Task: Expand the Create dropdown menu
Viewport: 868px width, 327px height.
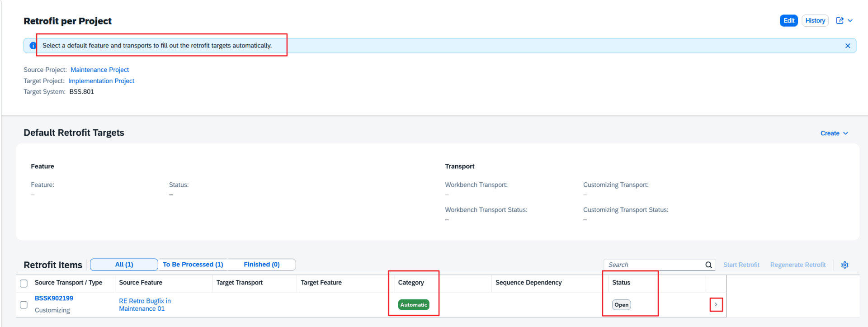Action: [834, 133]
